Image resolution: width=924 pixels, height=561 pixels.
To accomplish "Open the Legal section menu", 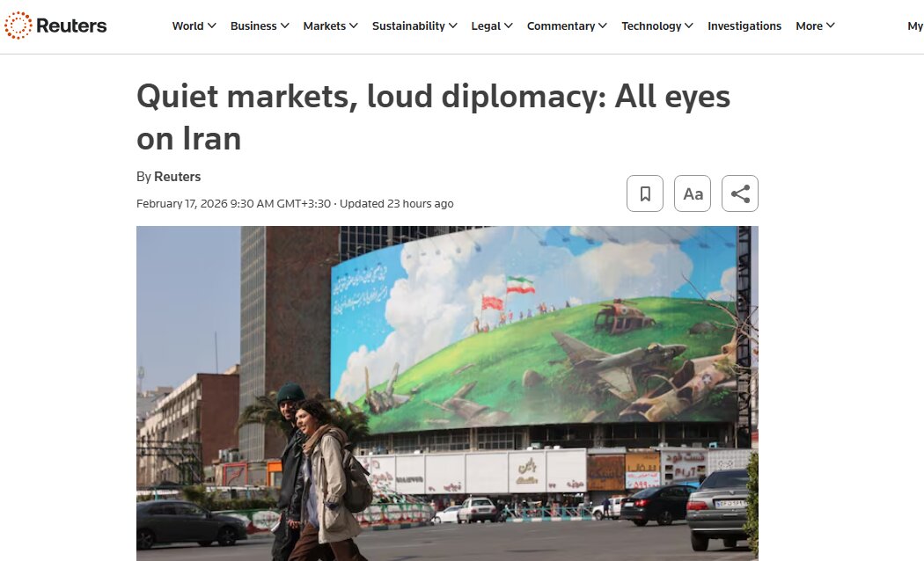I will 491,25.
